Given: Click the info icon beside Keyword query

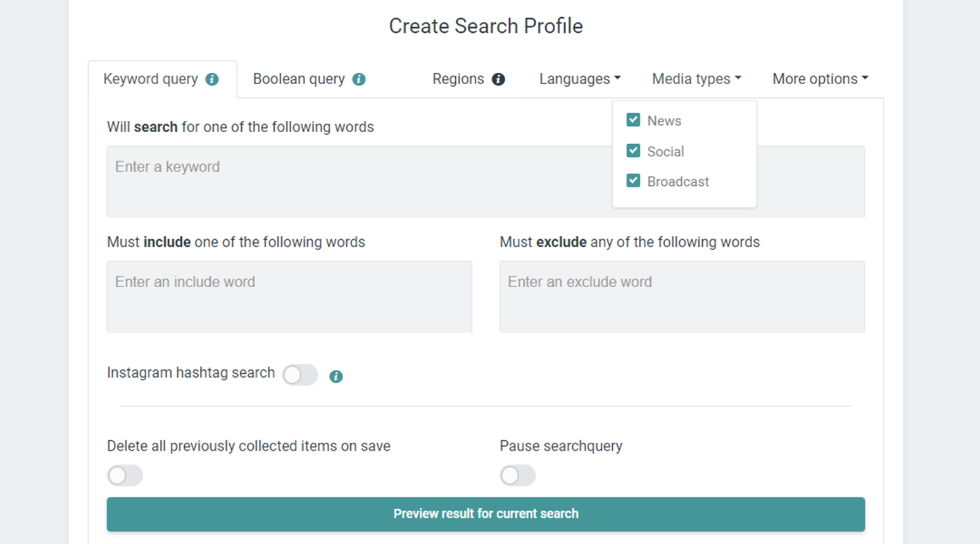Looking at the screenshot, I should [212, 79].
